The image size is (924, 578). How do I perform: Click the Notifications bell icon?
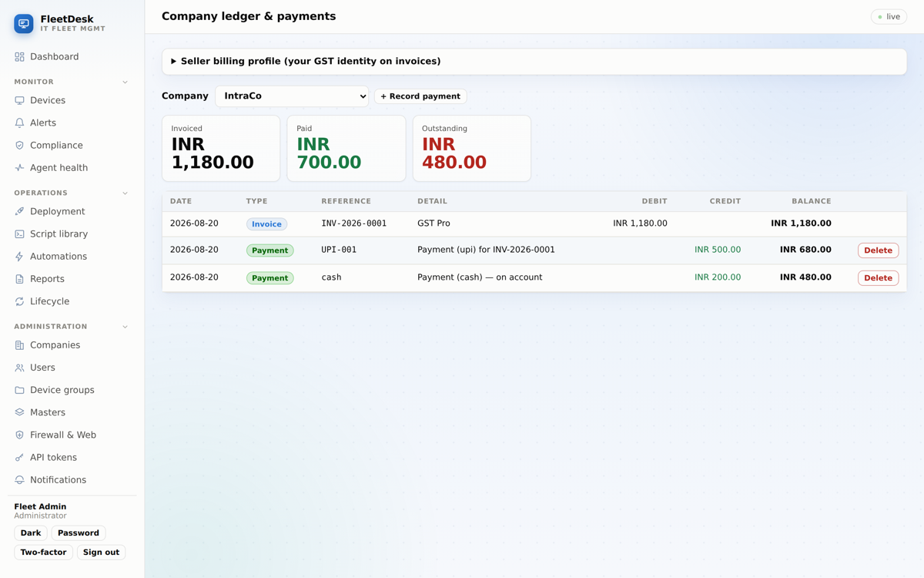(19, 480)
